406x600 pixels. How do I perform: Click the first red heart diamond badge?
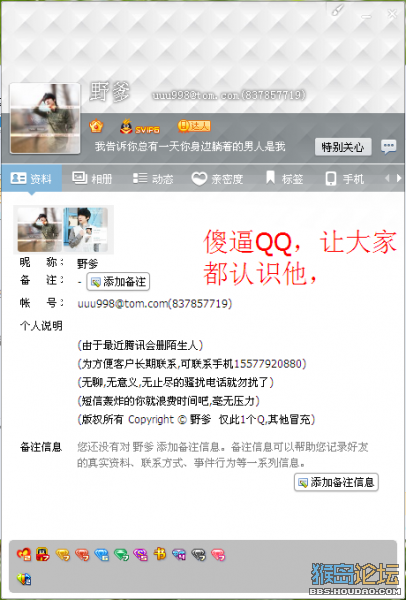24,554
